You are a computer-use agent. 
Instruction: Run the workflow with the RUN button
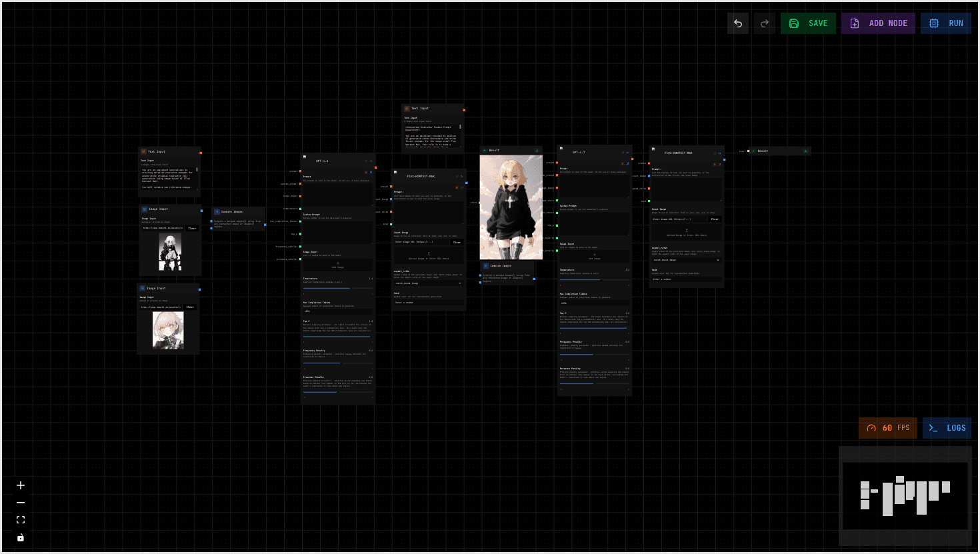click(x=946, y=23)
